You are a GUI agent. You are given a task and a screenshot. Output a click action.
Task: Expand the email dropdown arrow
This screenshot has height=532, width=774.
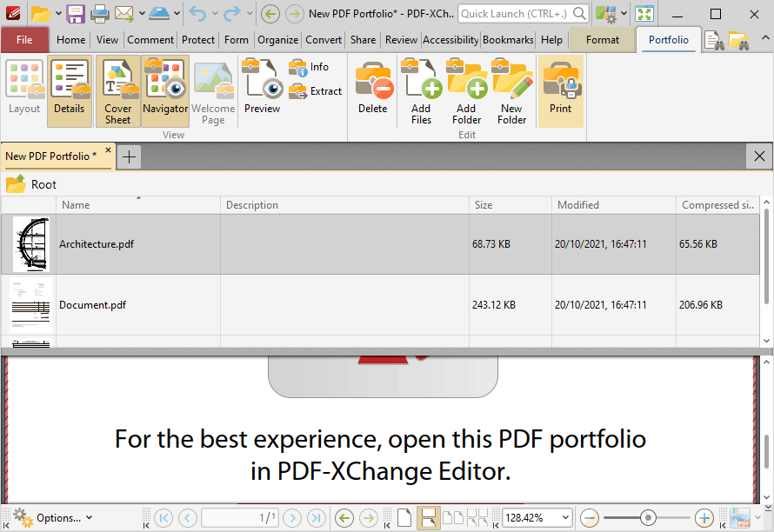142,14
